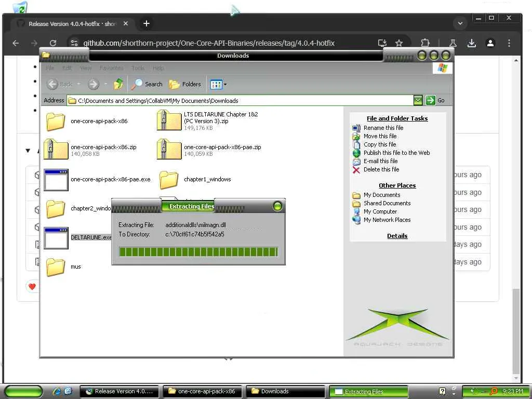
Task: Open the Tools menu
Action: (x=138, y=68)
